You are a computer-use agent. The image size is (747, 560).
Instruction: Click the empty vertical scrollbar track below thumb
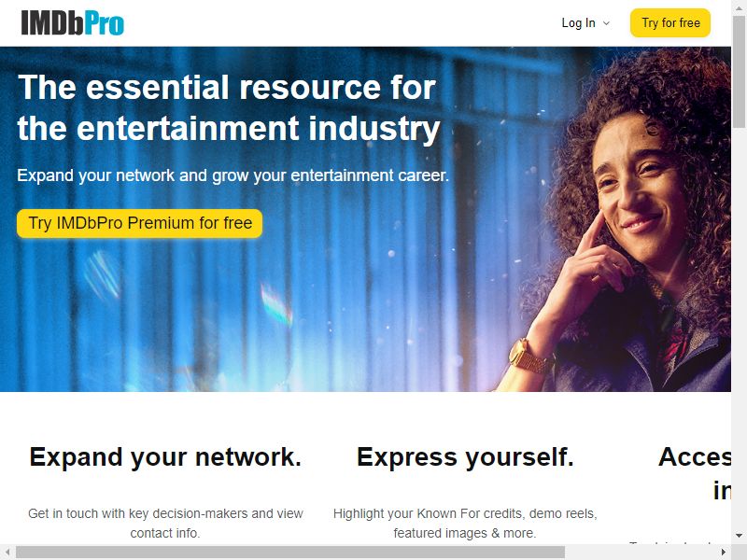739,329
